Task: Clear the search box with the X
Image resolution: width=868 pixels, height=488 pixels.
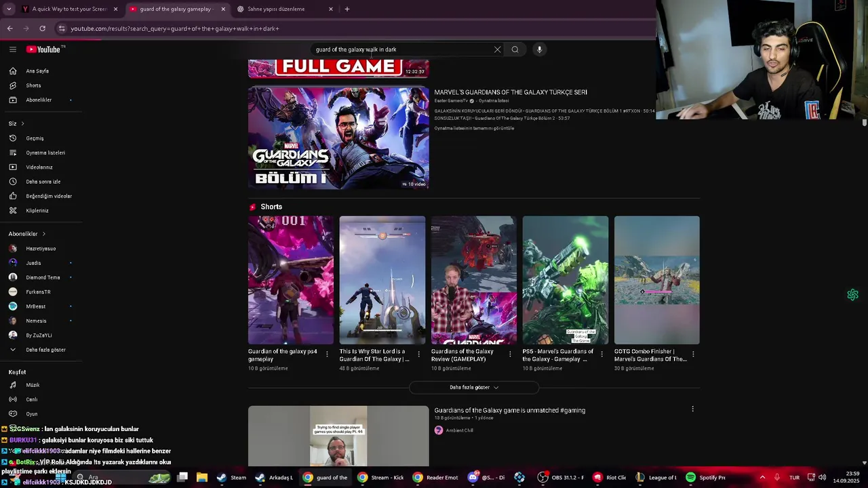Action: coord(497,49)
